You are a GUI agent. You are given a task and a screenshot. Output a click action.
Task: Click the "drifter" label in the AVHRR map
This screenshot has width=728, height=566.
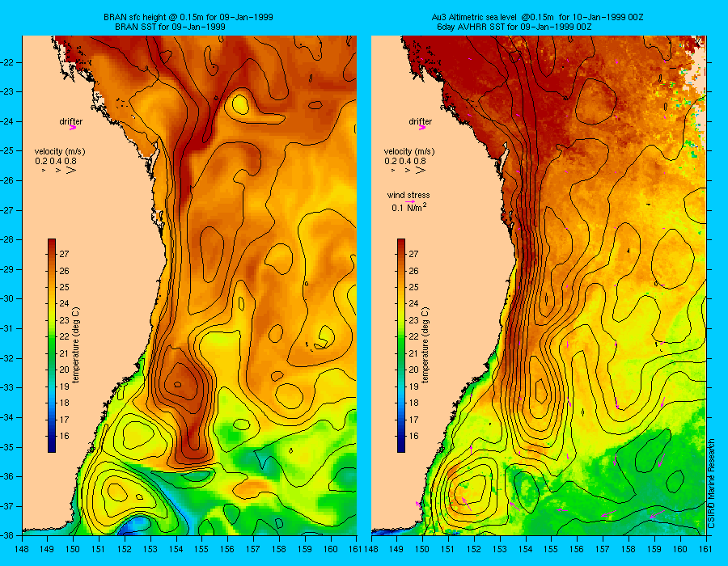[420, 121]
